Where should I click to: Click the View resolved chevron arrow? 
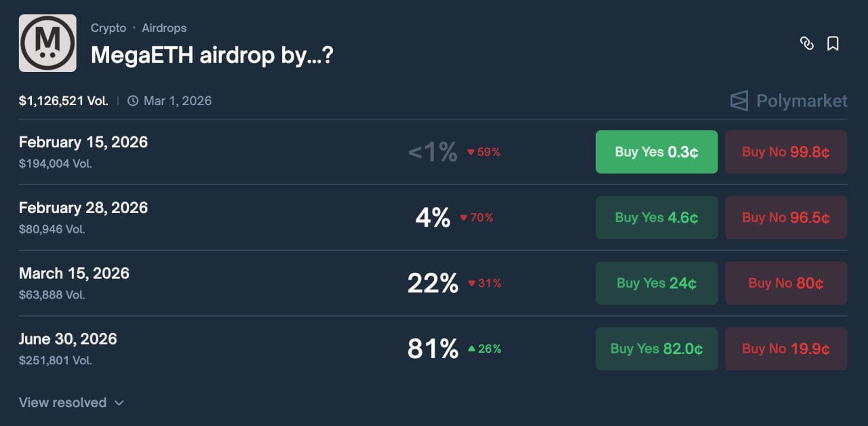[119, 403]
